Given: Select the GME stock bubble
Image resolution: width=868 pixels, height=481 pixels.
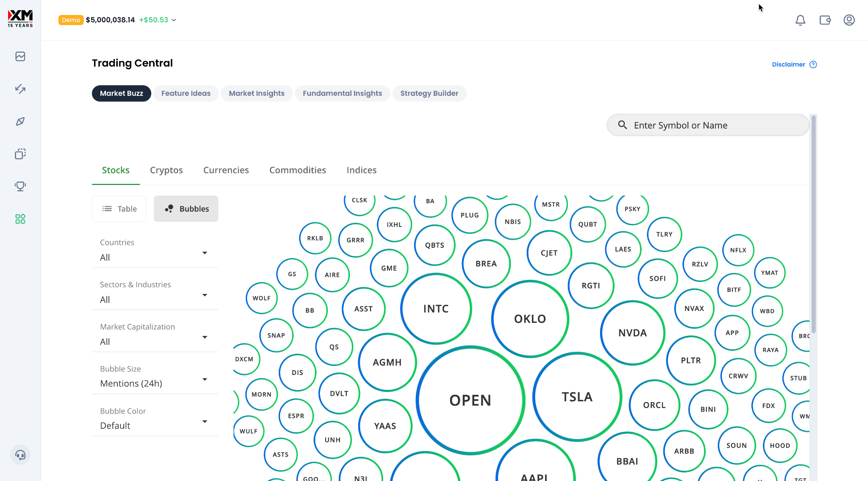Looking at the screenshot, I should coord(389,268).
